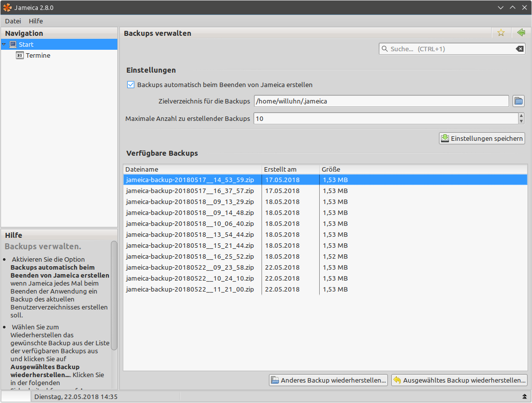Click the calendar icon beside Termine
532x403 pixels.
pos(20,55)
